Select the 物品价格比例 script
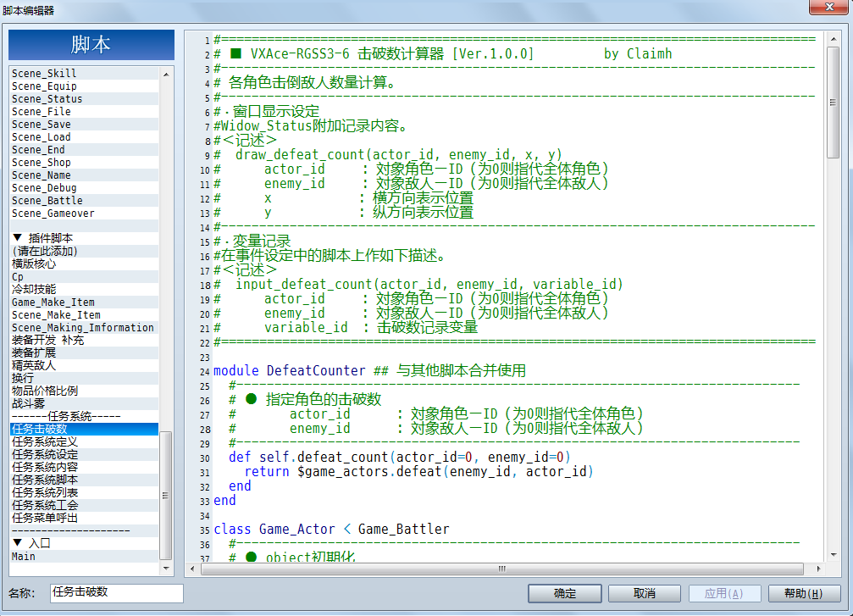 [85, 391]
